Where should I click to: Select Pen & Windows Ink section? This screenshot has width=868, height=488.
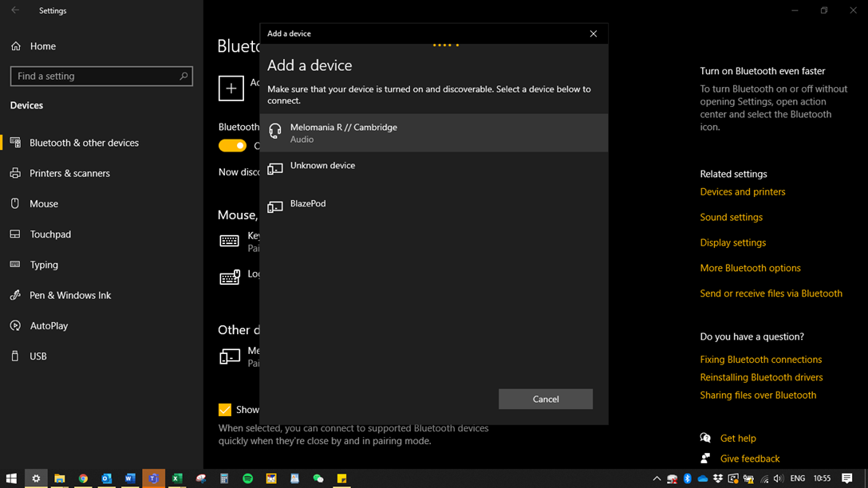tap(70, 295)
